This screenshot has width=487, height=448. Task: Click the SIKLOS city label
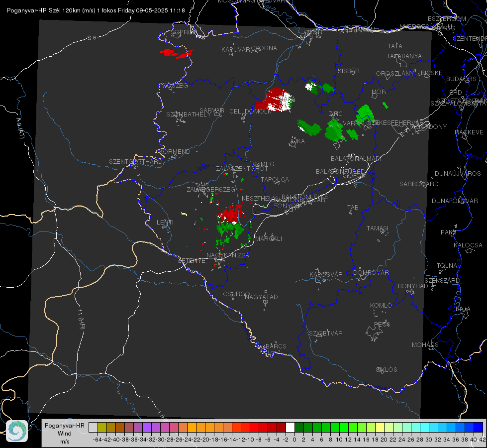(x=387, y=370)
